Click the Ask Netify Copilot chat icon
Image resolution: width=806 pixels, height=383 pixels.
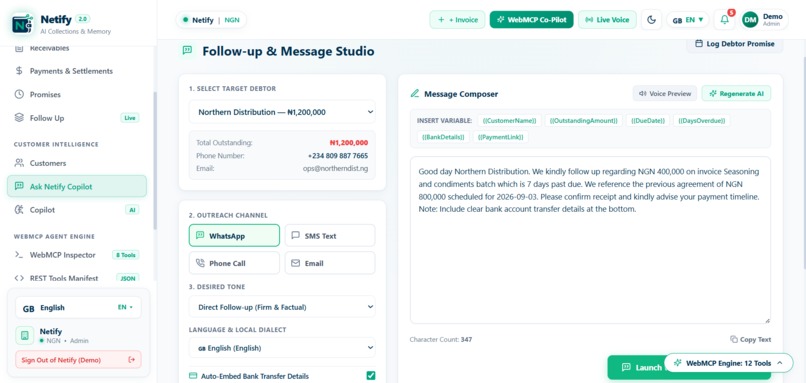tap(19, 186)
